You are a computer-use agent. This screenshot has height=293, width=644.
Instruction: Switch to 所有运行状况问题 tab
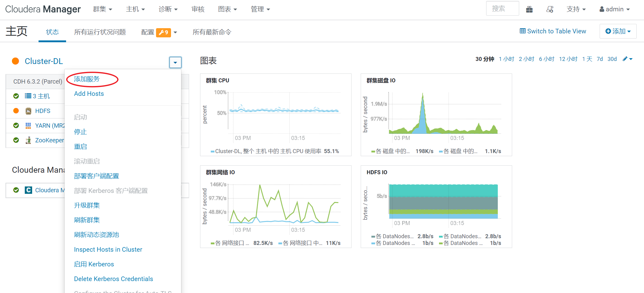[x=100, y=32]
